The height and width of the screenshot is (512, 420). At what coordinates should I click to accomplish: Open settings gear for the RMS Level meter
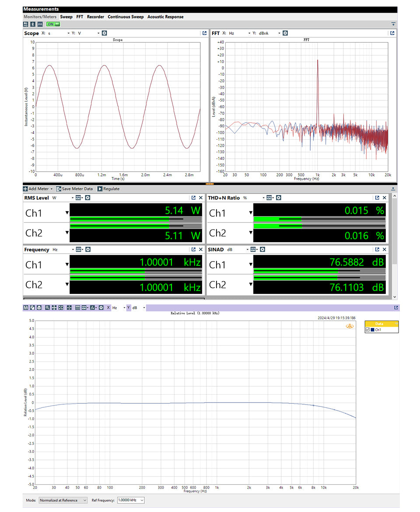point(87,198)
